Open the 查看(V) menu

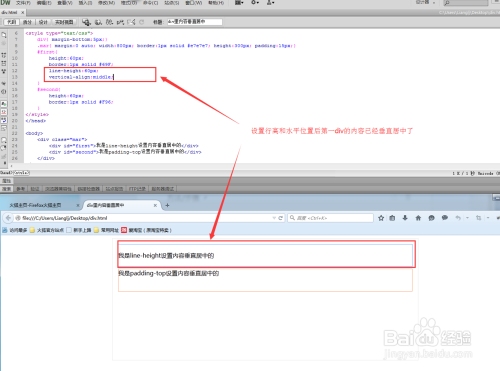[x=65, y=3]
